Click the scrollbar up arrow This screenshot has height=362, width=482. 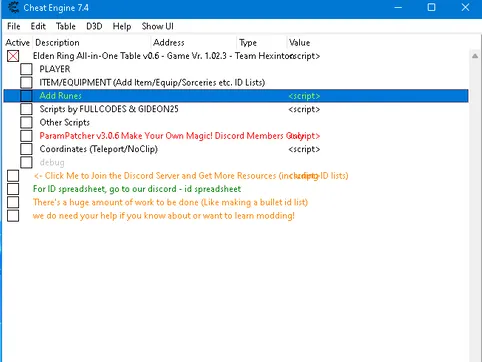475,56
